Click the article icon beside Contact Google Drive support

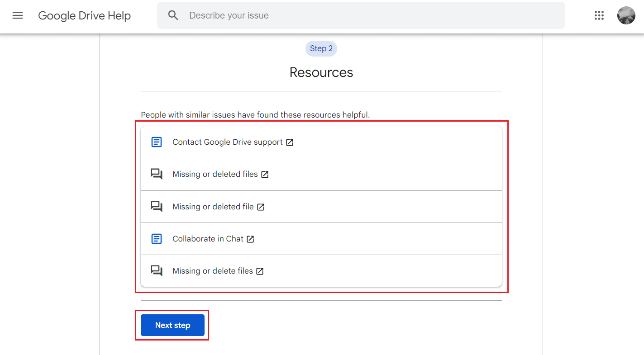[x=157, y=142]
